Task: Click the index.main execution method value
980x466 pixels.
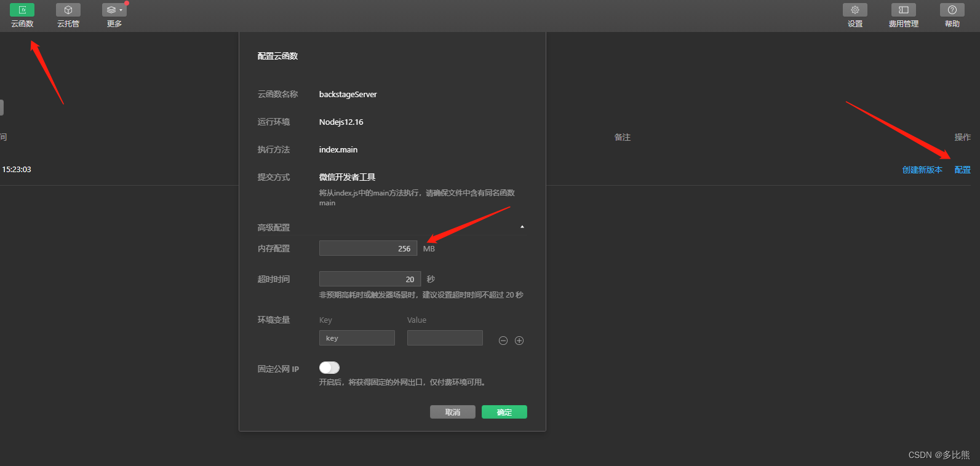Action: [338, 149]
